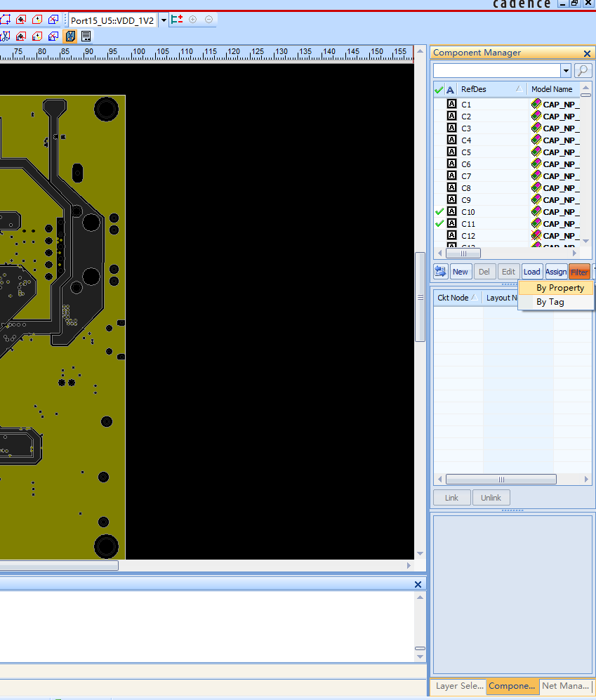This screenshot has height=700, width=596.
Task: Uncheck the green checkmark for C10
Action: [439, 211]
